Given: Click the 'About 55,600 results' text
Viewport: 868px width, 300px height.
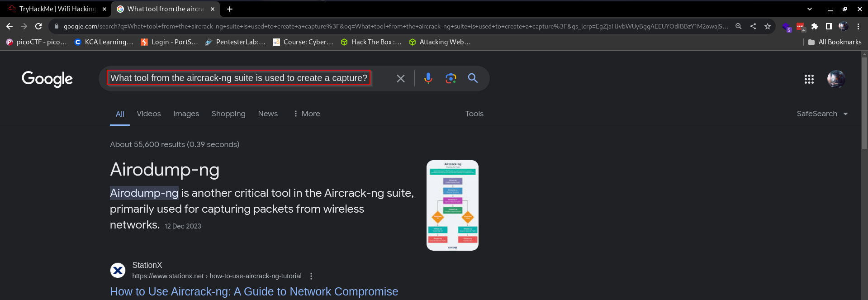Looking at the screenshot, I should [x=175, y=144].
